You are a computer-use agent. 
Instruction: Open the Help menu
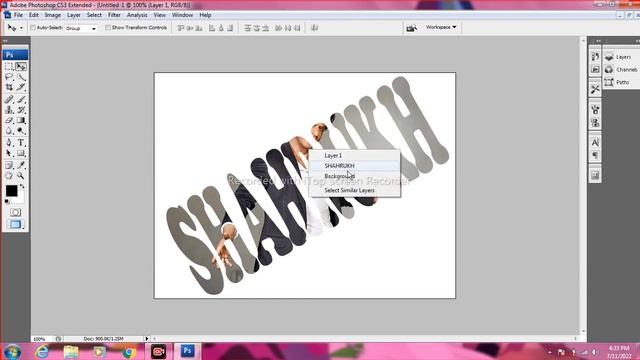pyautogui.click(x=205, y=15)
